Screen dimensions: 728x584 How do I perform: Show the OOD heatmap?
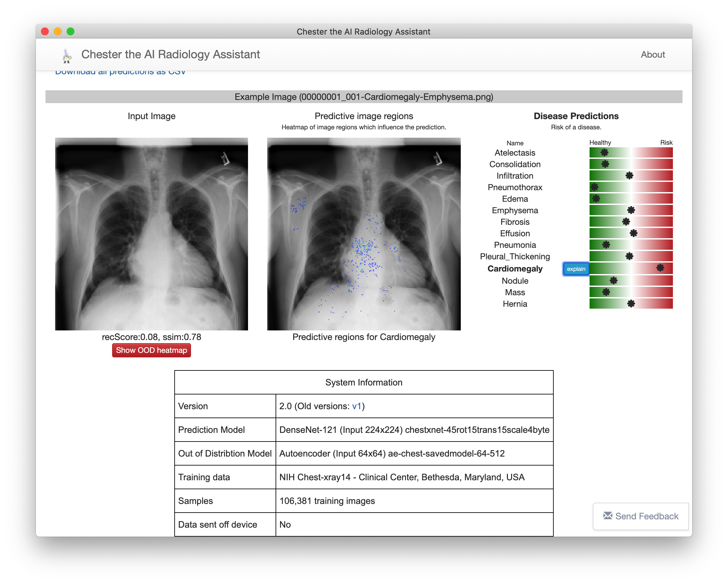click(x=151, y=350)
